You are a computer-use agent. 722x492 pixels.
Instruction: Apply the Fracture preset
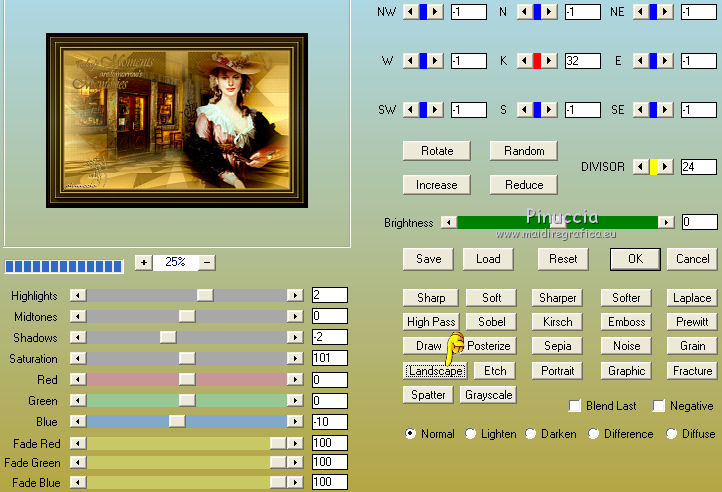point(692,371)
